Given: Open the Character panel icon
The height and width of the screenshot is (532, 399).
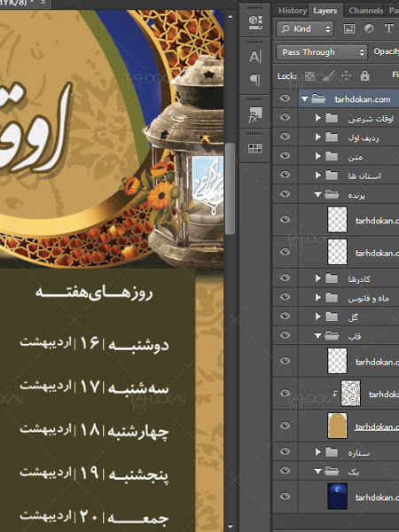Looking at the screenshot, I should click(255, 57).
